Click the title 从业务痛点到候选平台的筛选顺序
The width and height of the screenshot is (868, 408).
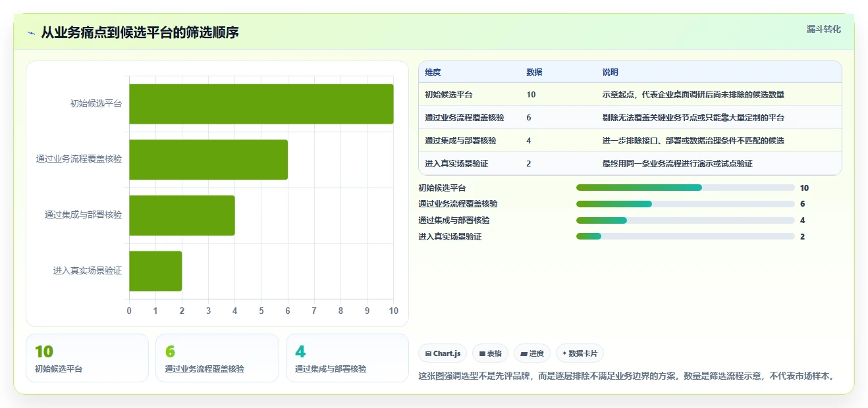(x=140, y=32)
